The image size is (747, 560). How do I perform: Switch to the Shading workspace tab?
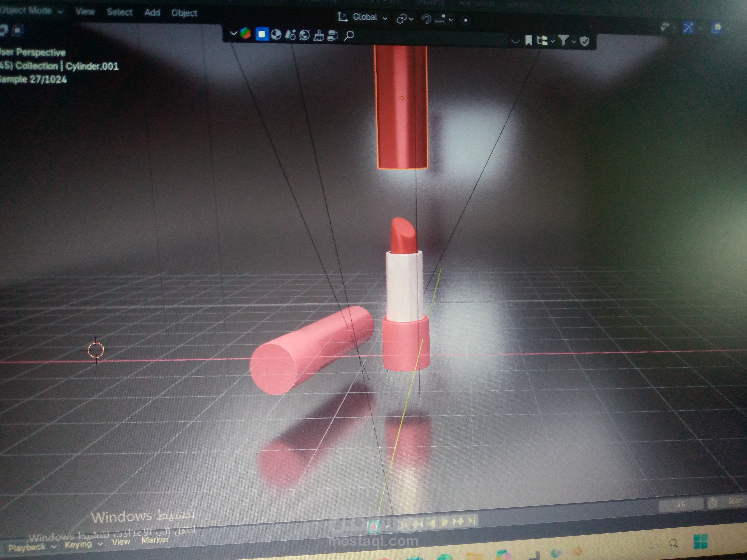[x=430, y=2]
